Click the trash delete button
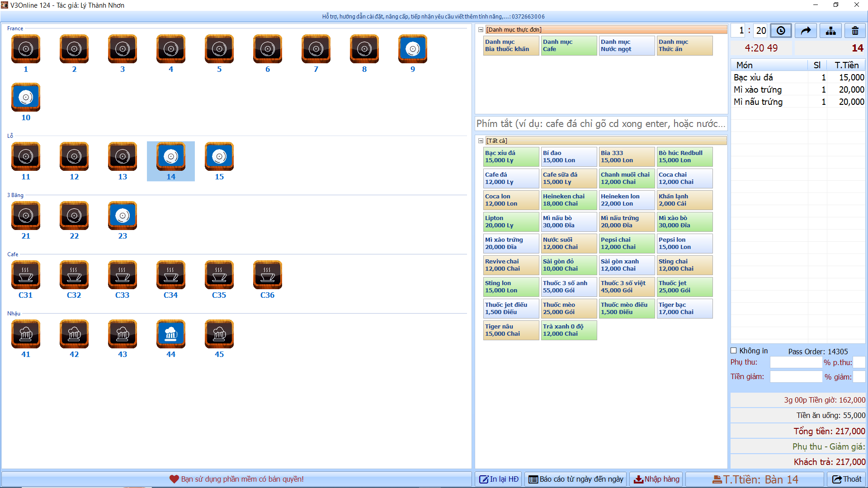 [x=855, y=31]
